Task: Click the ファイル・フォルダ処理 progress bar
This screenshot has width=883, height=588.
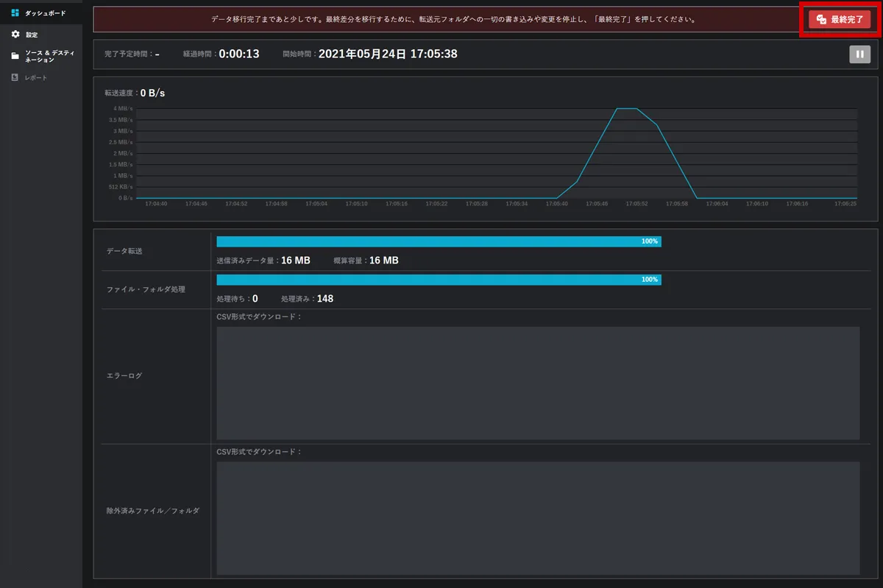Action: [439, 280]
